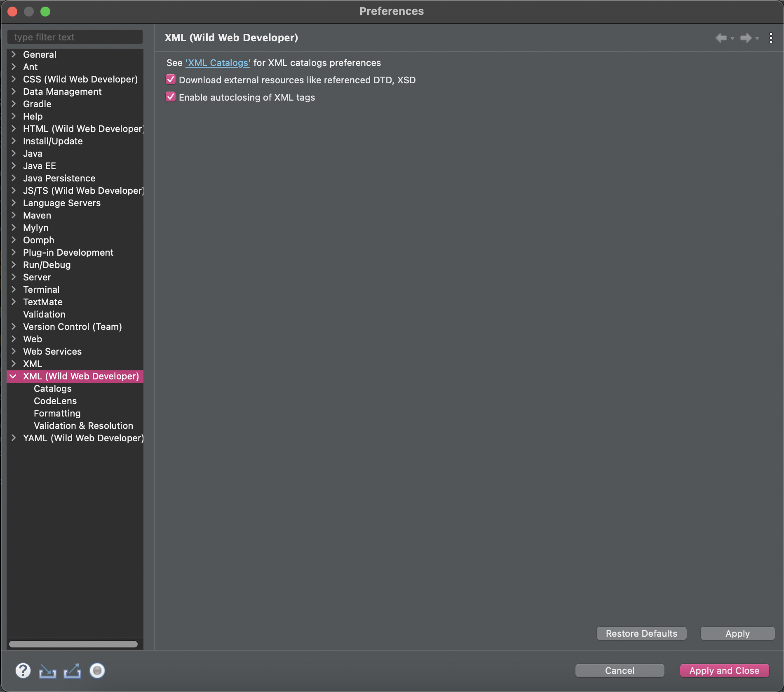
Task: Expand the Gradle tree node
Action: [x=14, y=104]
